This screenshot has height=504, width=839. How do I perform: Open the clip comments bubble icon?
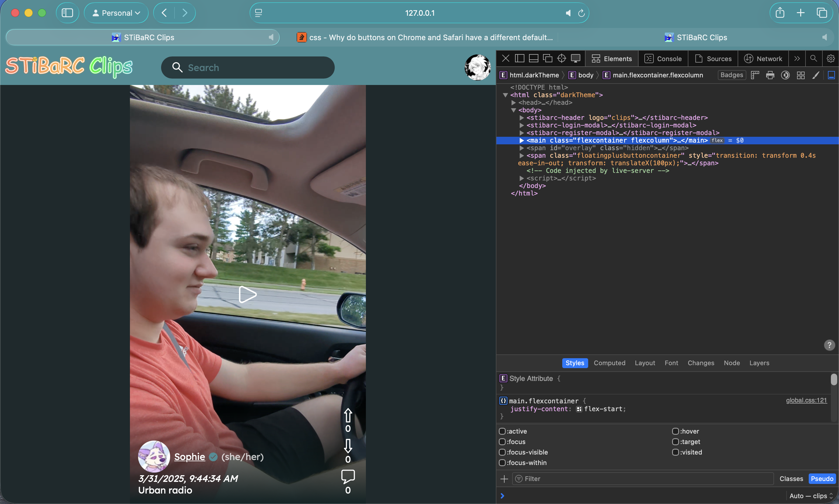click(348, 476)
